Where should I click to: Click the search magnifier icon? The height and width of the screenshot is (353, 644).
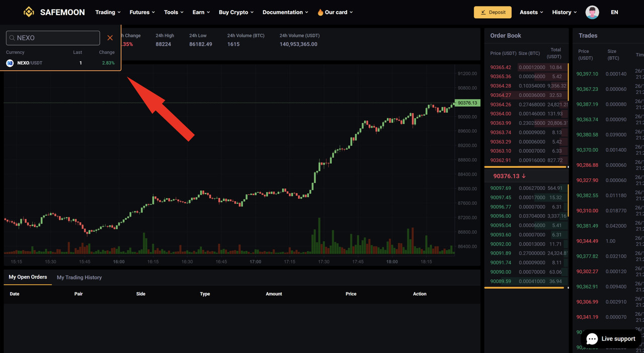click(12, 38)
